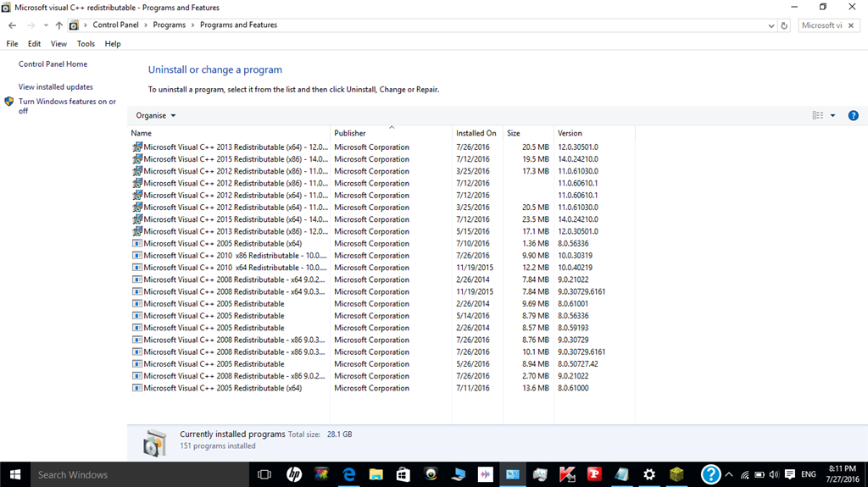Open help with the blue question icon

[853, 115]
